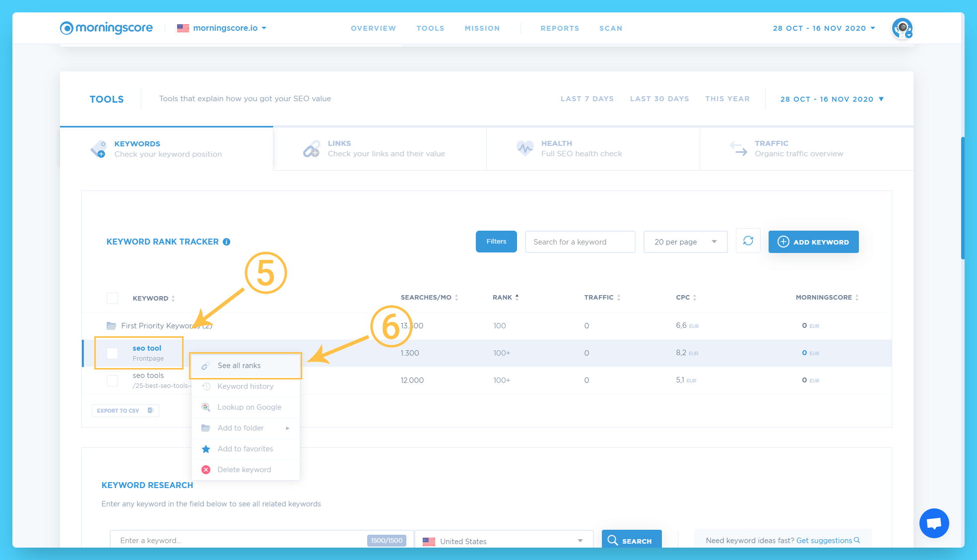
Task: Click the refresh keywords icon
Action: click(748, 241)
